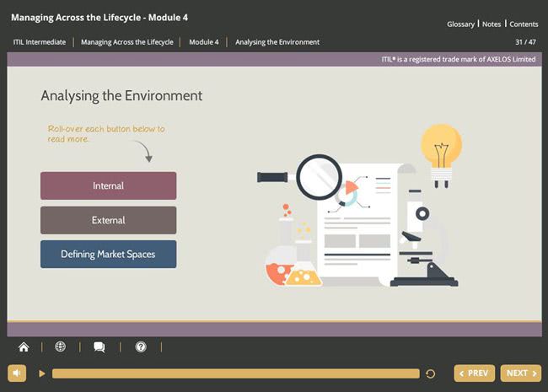This screenshot has width=548, height=392.
Task: Open the Glossary link
Action: 460,24
